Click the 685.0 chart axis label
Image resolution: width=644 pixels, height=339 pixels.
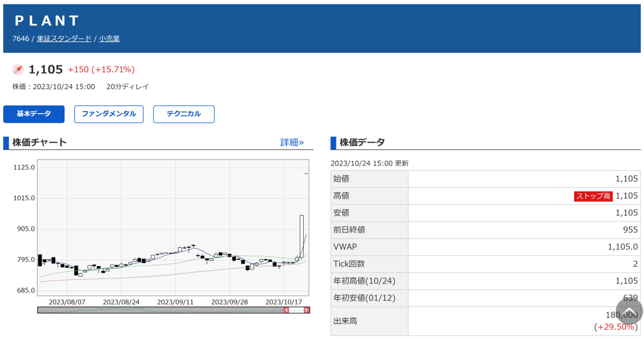click(x=26, y=291)
